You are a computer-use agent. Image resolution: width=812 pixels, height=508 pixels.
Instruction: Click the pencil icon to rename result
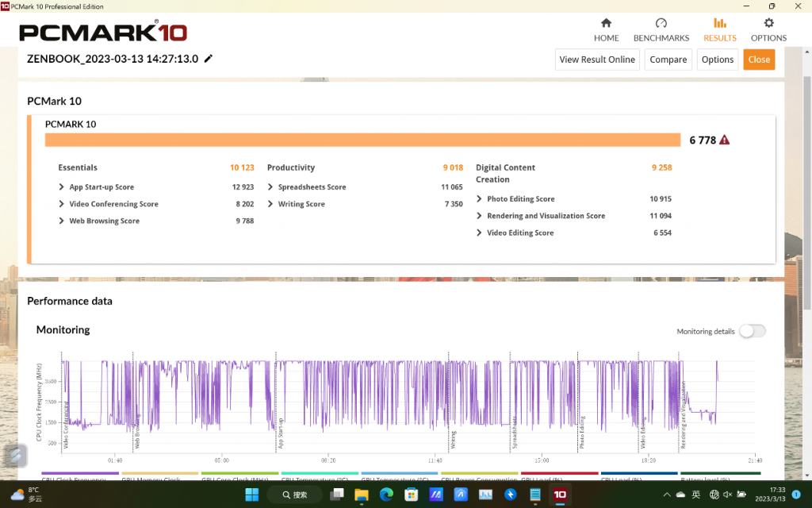(x=209, y=59)
